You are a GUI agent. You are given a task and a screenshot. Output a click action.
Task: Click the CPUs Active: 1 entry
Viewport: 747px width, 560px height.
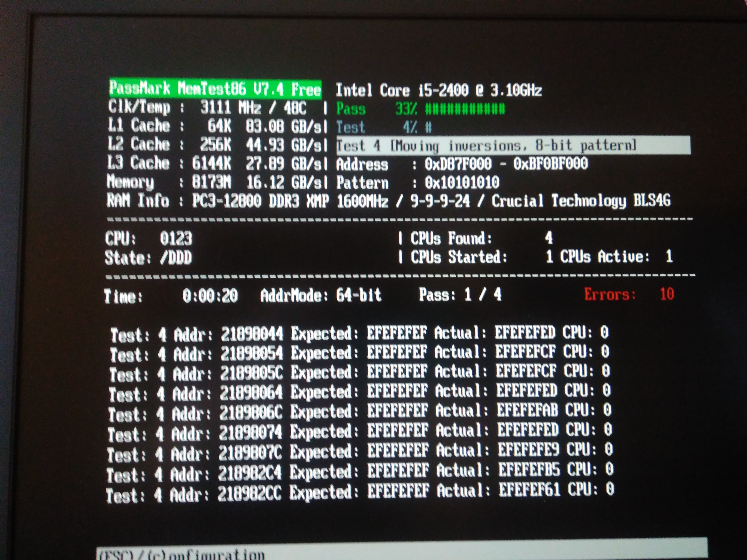pos(617,257)
